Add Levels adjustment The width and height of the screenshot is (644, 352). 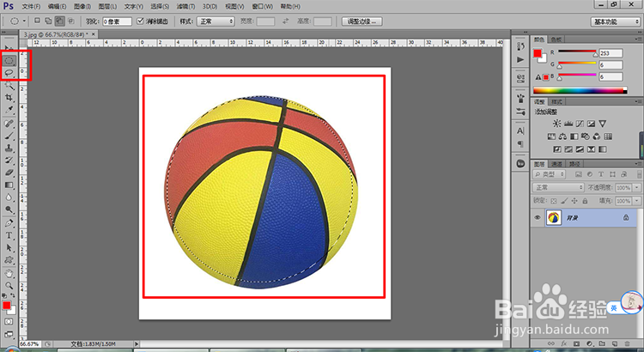click(x=568, y=124)
